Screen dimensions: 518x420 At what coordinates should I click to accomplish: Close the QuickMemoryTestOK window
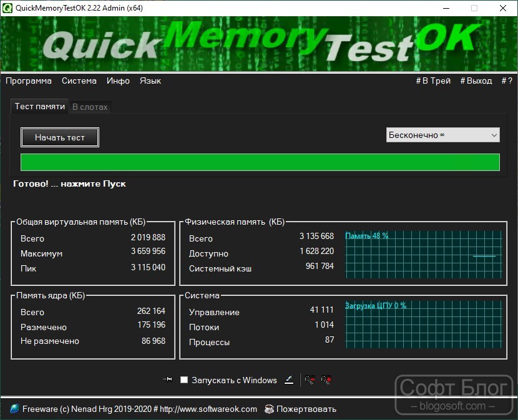pos(503,8)
